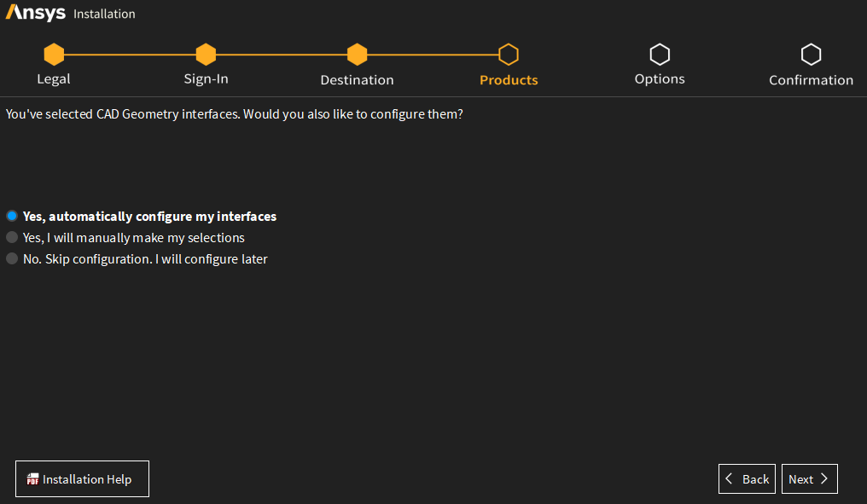Click the Sign-In step label
The width and height of the screenshot is (867, 504).
(206, 79)
